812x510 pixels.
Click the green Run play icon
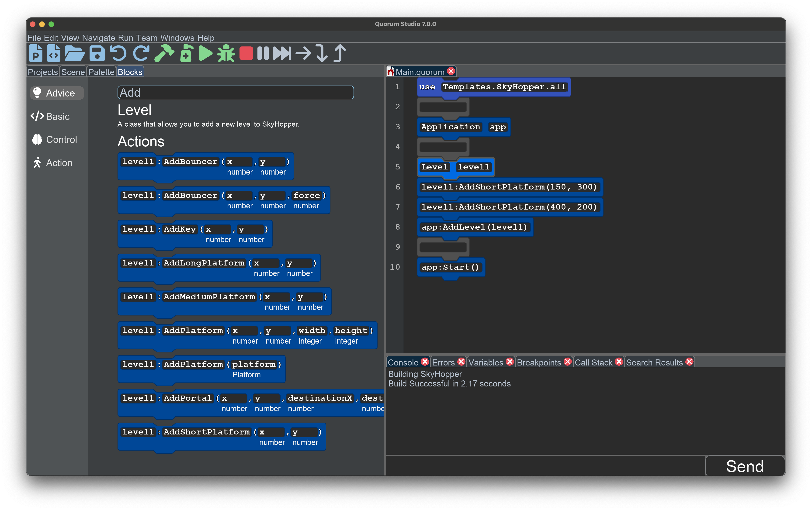pos(205,53)
